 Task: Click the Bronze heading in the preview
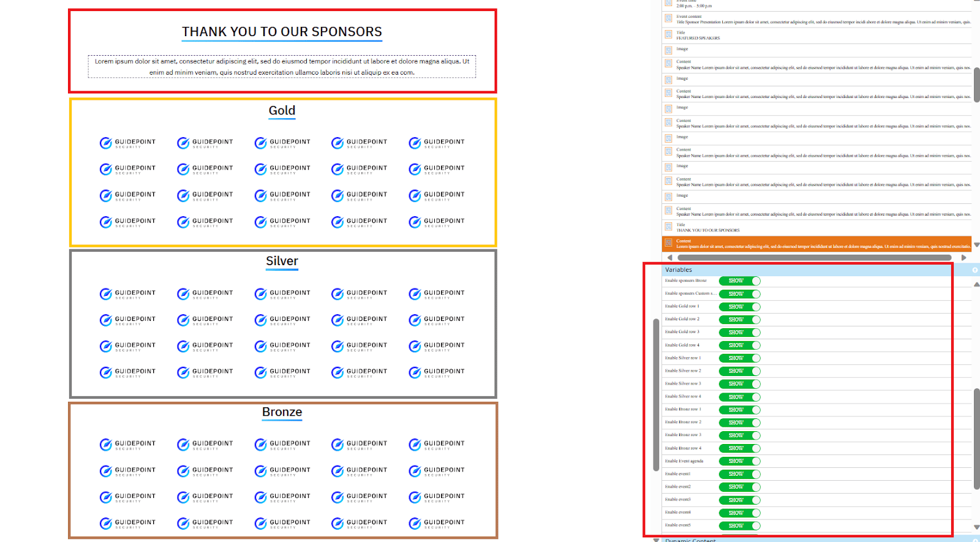(x=282, y=412)
